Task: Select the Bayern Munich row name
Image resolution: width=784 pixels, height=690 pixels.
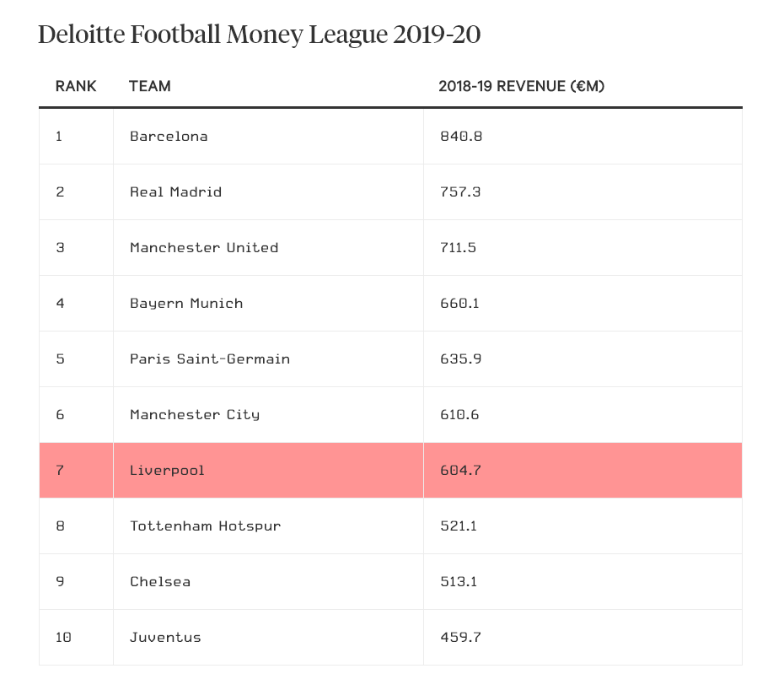Action: pos(186,304)
